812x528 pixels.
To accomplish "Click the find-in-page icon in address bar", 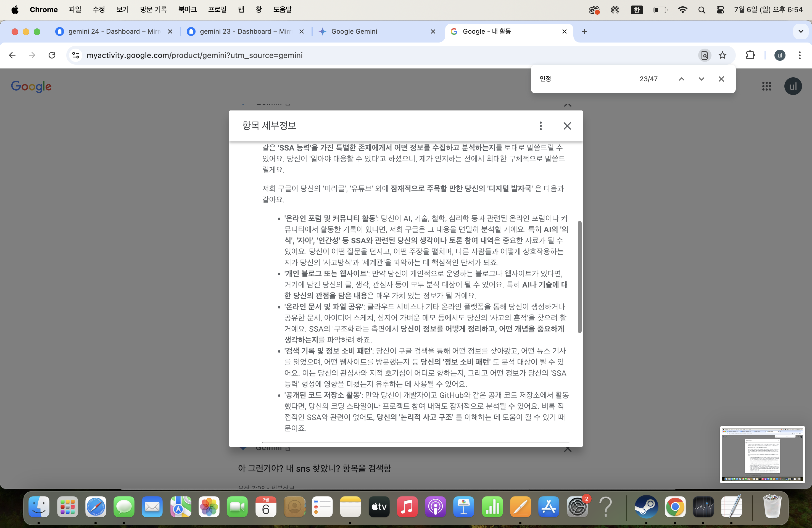I will [x=705, y=55].
